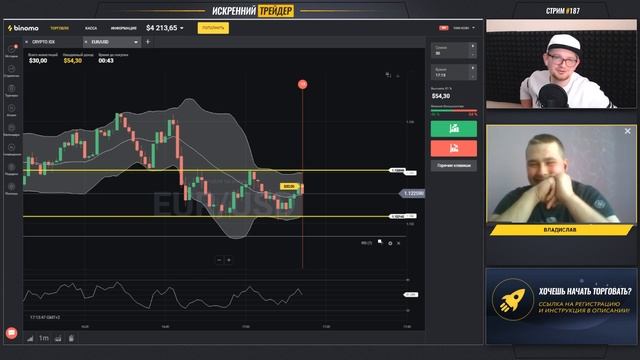Click the Binomo logo
This screenshot has width=640, height=360.
(23, 28)
